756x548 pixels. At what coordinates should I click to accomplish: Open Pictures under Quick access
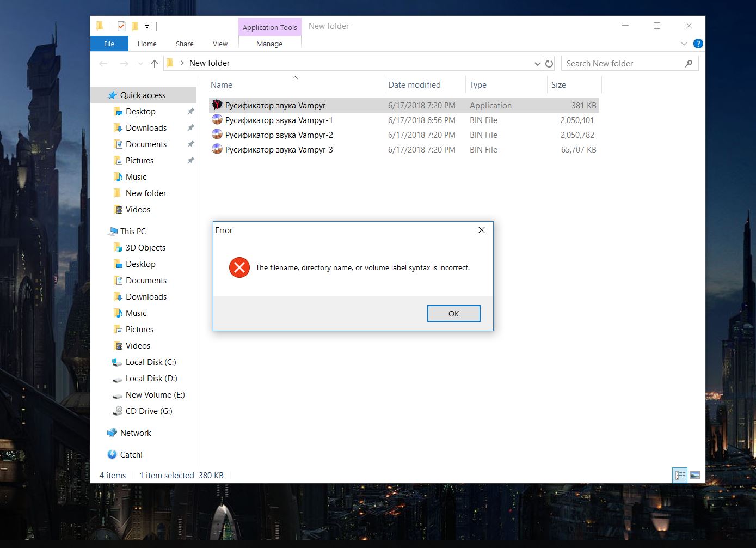tap(139, 160)
